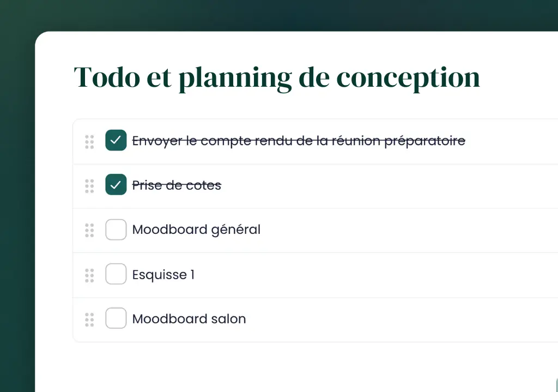The width and height of the screenshot is (558, 392).
Task: Uncheck the completed Envoyer le compte rendu task
Action: point(116,141)
